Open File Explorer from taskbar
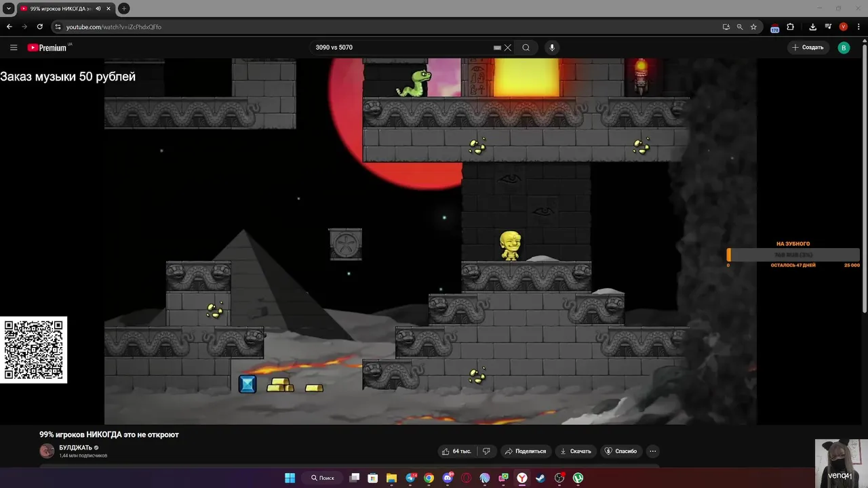The width and height of the screenshot is (868, 488). [x=391, y=478]
